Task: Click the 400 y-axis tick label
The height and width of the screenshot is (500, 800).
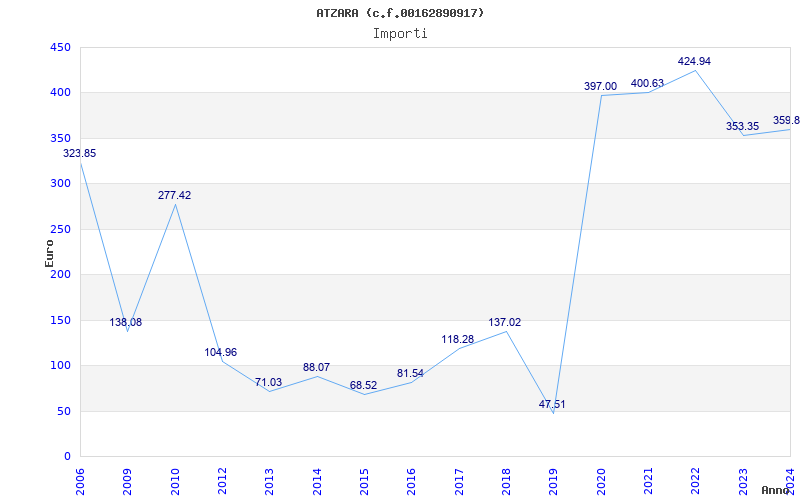Action: coord(60,93)
